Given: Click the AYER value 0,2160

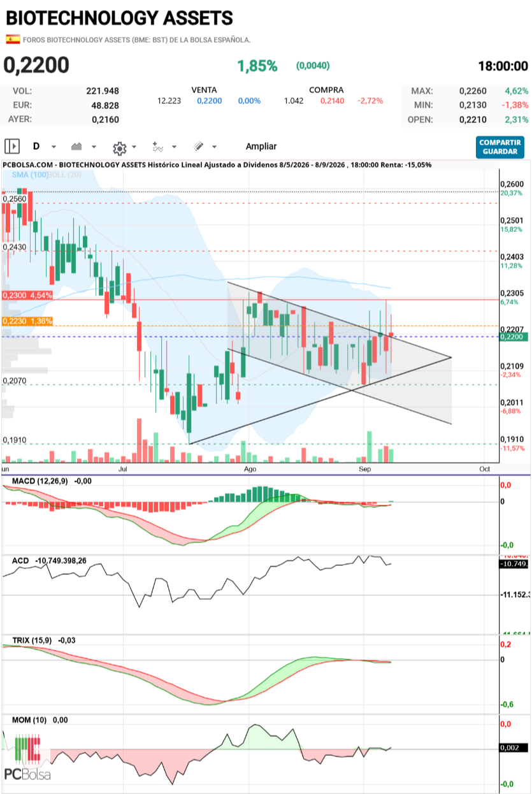Looking at the screenshot, I should pyautogui.click(x=106, y=119).
